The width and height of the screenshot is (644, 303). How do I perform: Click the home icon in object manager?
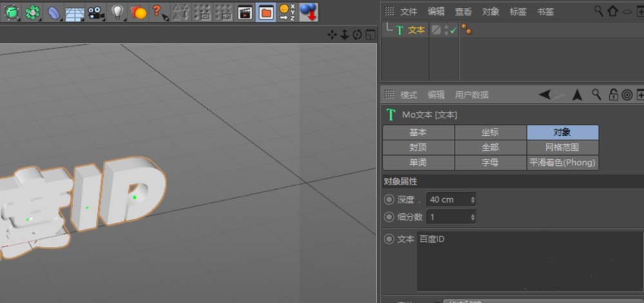click(612, 11)
